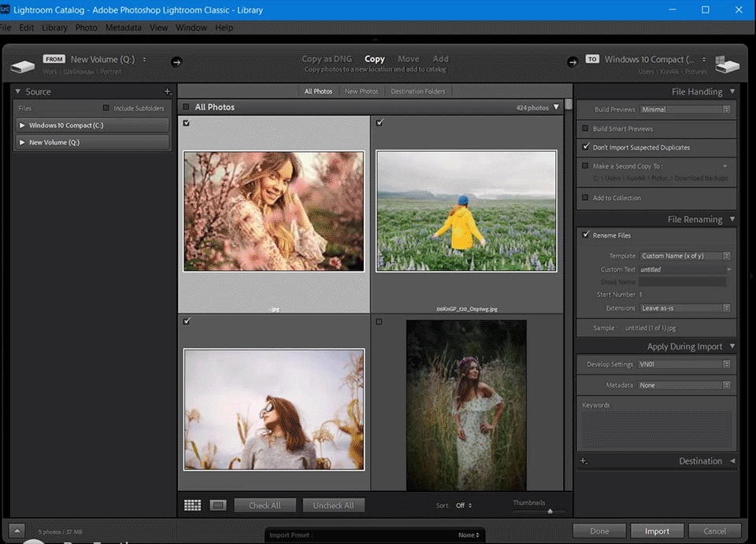Expand Windows 10 Compact (C:) source
The width and height of the screenshot is (756, 544).
(22, 125)
